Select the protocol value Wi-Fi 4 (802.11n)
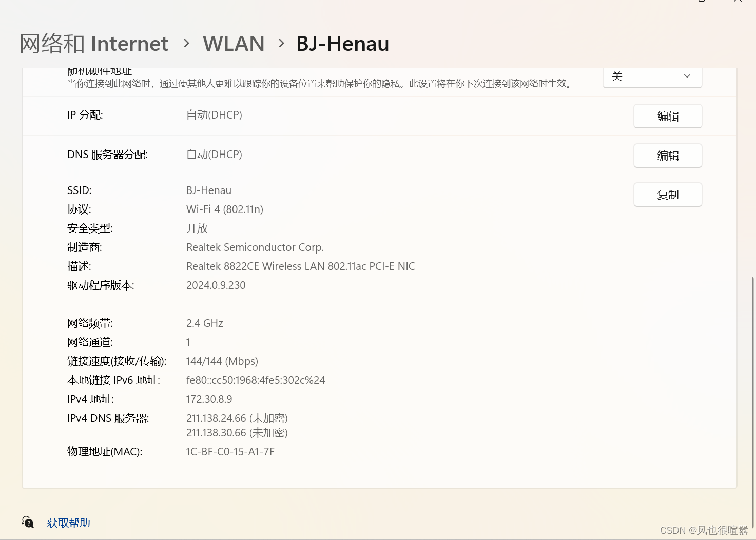The height and width of the screenshot is (540, 756). pos(225,209)
